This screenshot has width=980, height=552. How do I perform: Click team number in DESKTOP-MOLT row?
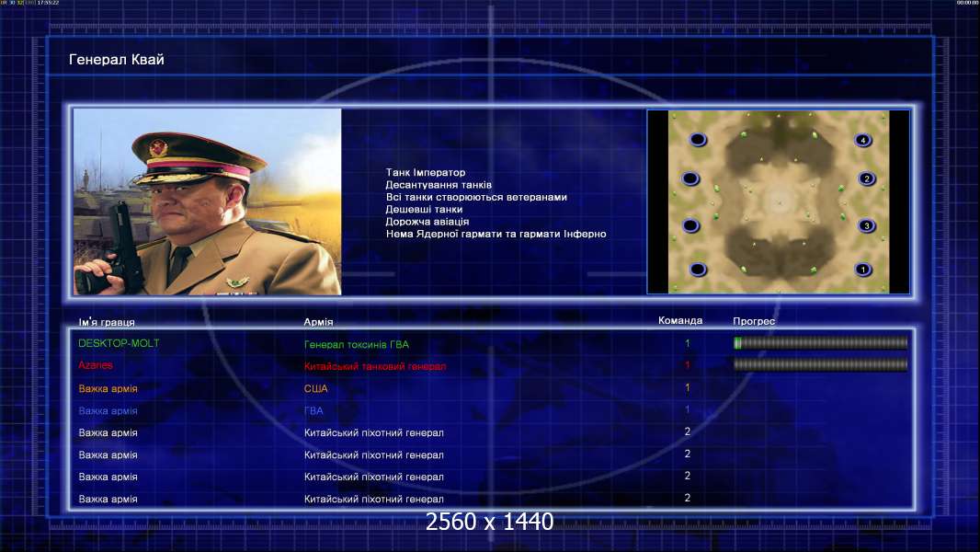[x=687, y=343]
